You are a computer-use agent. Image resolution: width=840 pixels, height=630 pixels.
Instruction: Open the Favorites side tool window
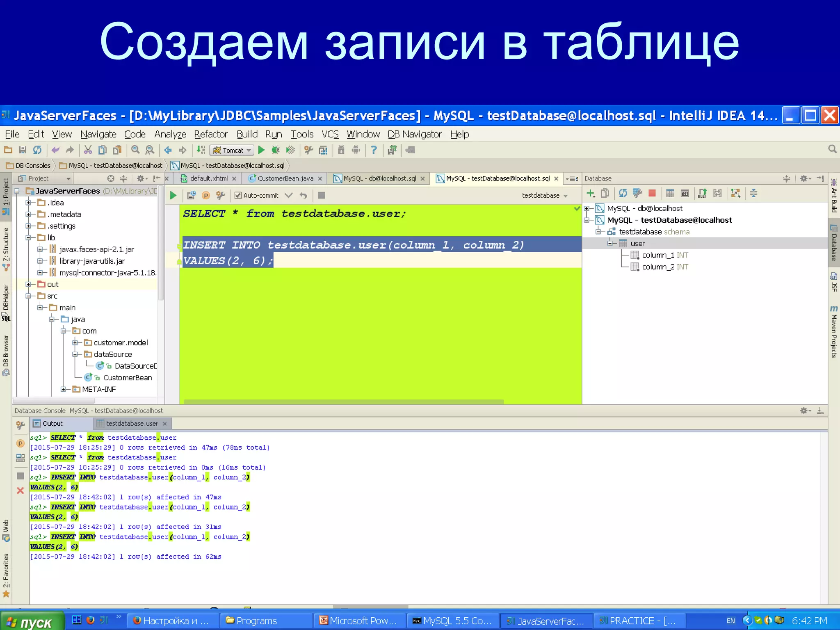point(6,575)
